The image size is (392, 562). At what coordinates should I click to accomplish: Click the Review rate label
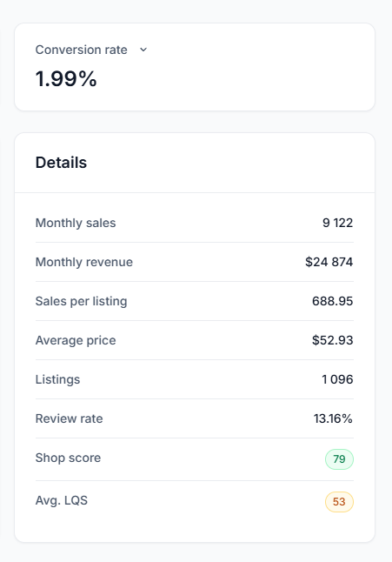click(69, 418)
